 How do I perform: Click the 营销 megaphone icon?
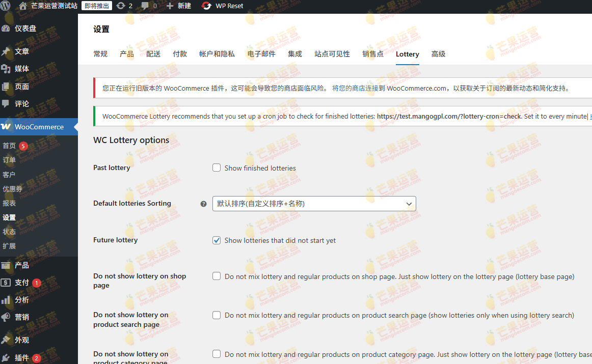pos(6,317)
